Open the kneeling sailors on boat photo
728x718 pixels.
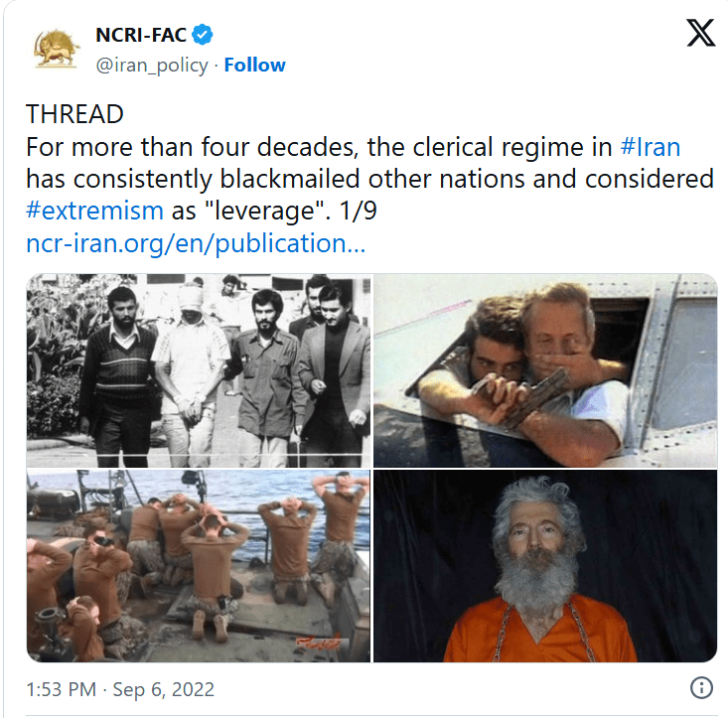point(199,566)
